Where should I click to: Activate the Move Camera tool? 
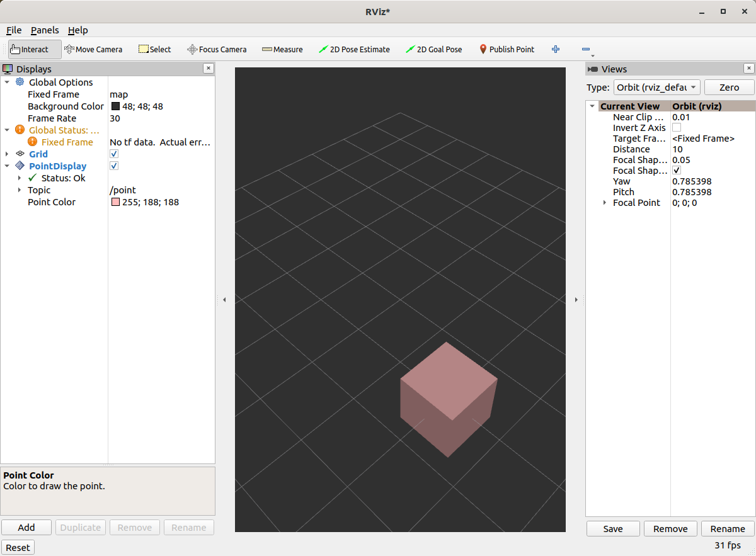tap(93, 49)
